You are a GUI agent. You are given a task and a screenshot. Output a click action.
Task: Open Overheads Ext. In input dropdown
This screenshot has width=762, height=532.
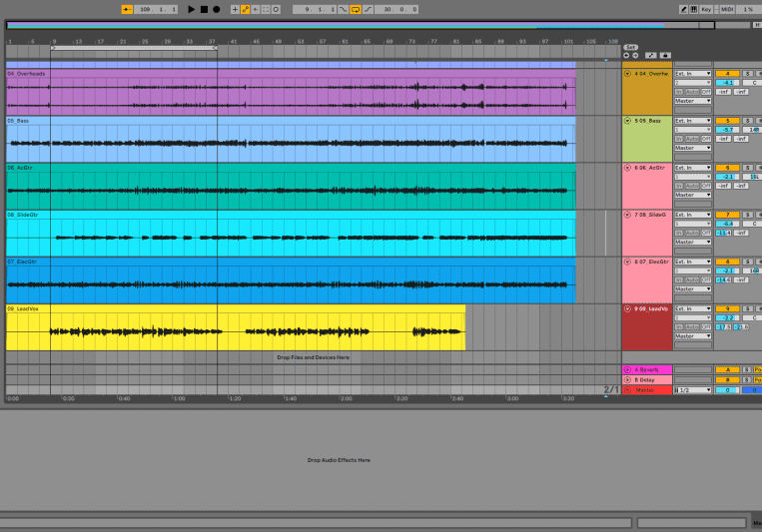[693, 74]
